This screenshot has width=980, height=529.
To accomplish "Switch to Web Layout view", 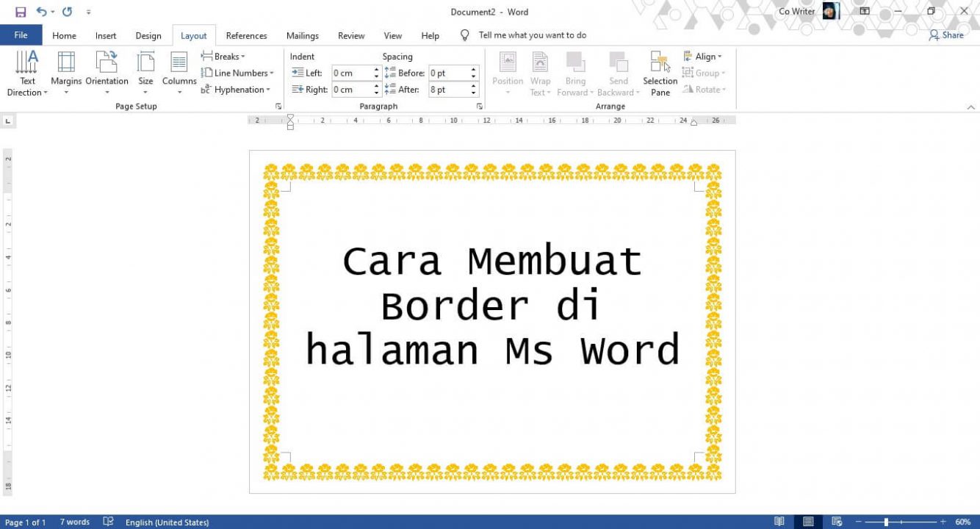I will (836, 522).
